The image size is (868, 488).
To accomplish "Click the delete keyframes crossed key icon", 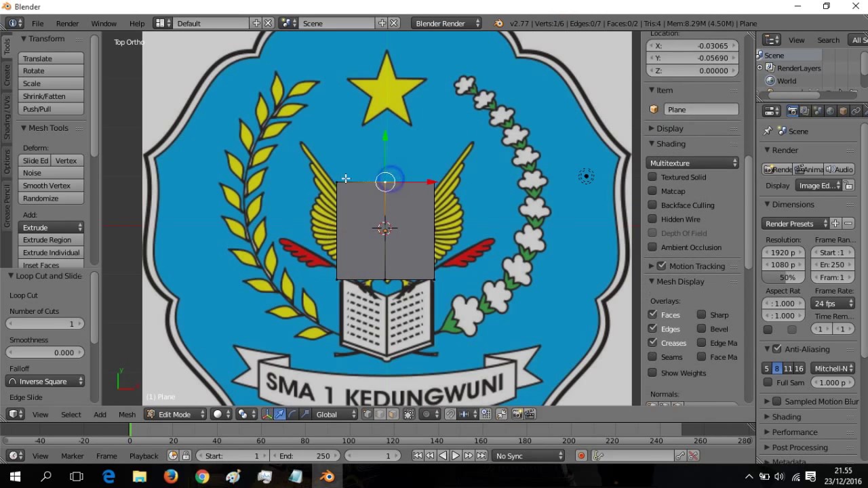I will 693,455.
